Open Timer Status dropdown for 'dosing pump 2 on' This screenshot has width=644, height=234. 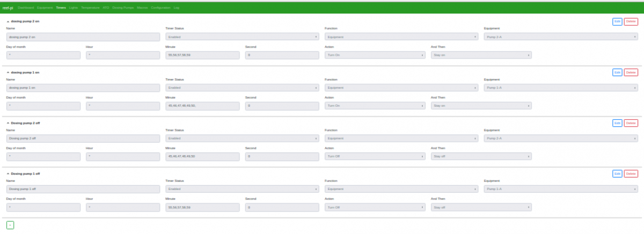242,37
